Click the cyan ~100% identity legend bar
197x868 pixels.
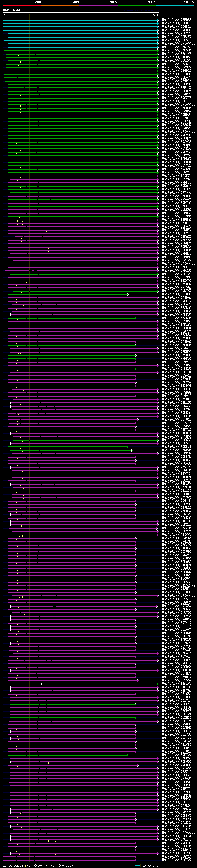point(175,6)
